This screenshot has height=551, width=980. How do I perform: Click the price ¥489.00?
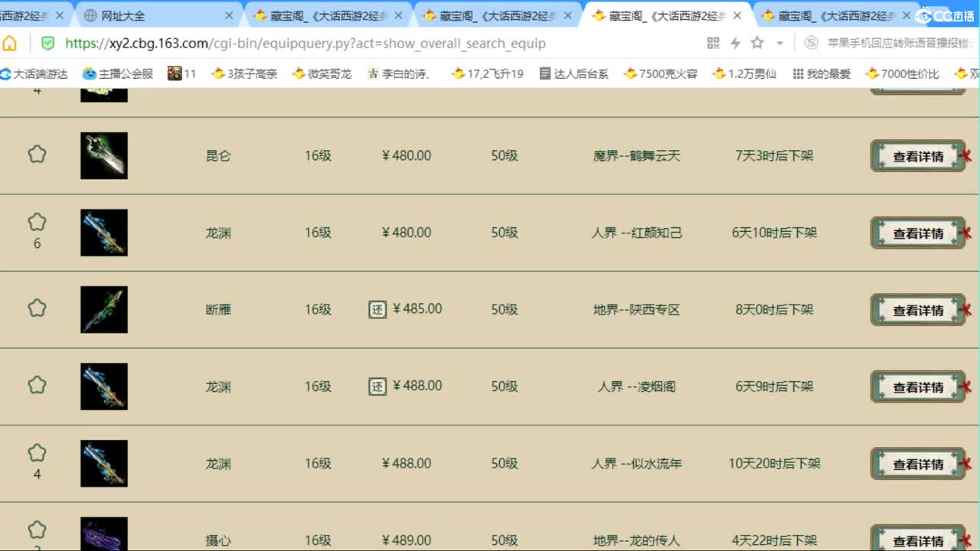(x=407, y=540)
